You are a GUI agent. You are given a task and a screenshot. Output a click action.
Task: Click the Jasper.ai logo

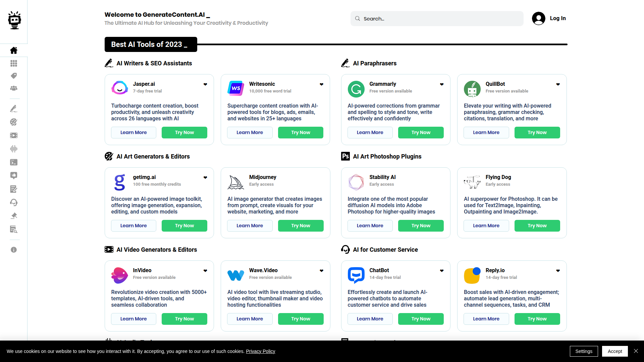point(120,88)
